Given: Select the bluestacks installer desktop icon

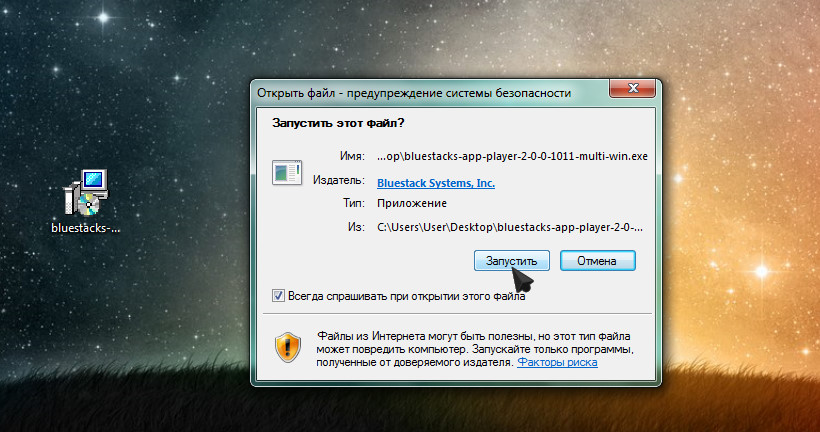Looking at the screenshot, I should click(x=86, y=192).
